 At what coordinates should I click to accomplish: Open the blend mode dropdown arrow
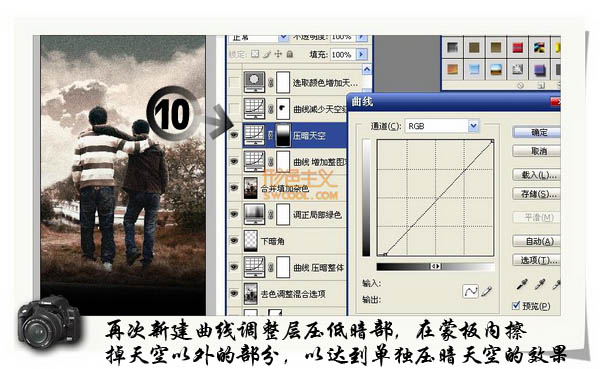[283, 38]
